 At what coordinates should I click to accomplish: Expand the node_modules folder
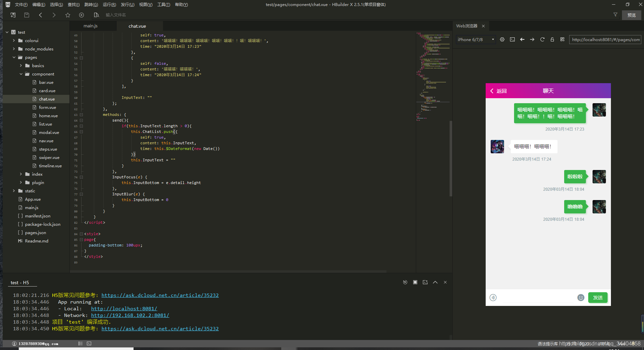point(14,49)
